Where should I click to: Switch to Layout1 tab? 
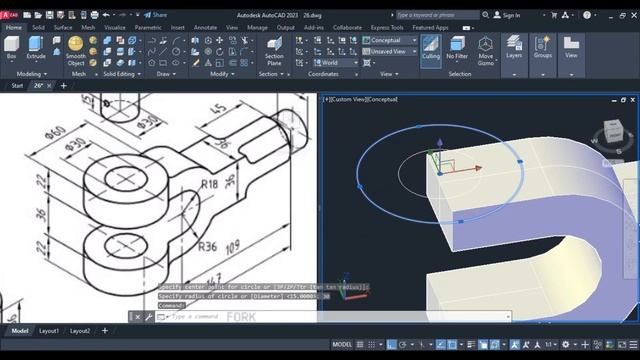tap(49, 331)
